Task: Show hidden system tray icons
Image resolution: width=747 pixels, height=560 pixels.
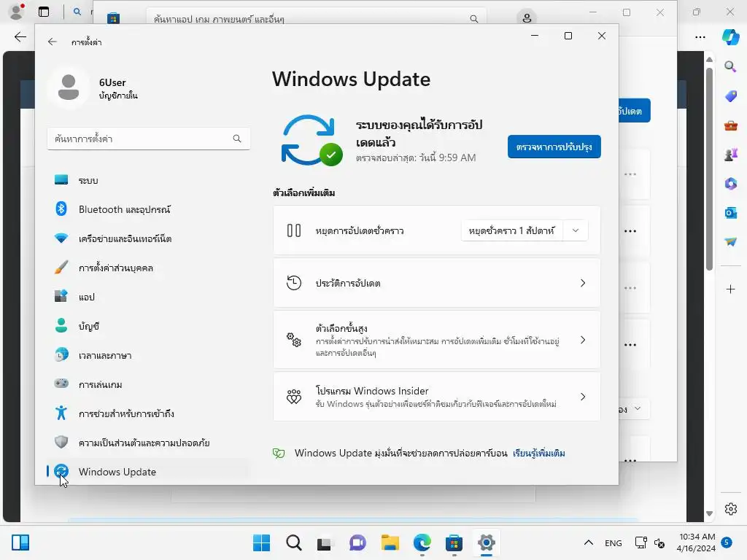Action: [589, 542]
